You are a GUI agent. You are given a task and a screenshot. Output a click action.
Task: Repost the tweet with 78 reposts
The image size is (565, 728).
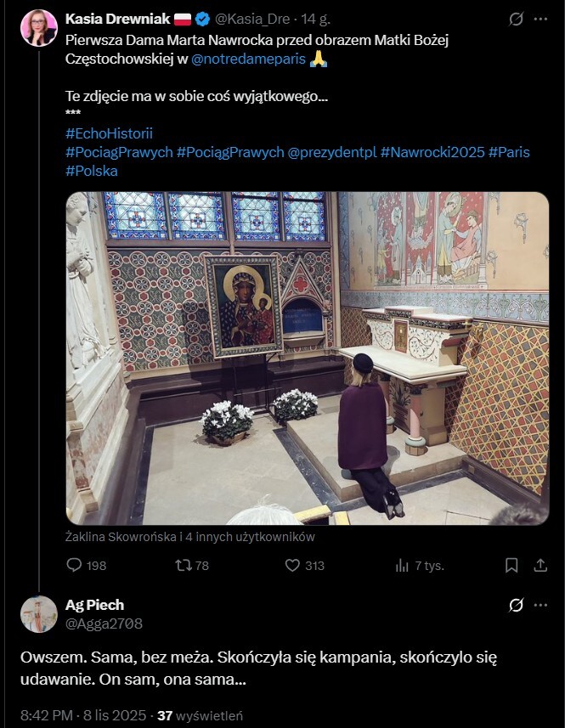point(183,565)
